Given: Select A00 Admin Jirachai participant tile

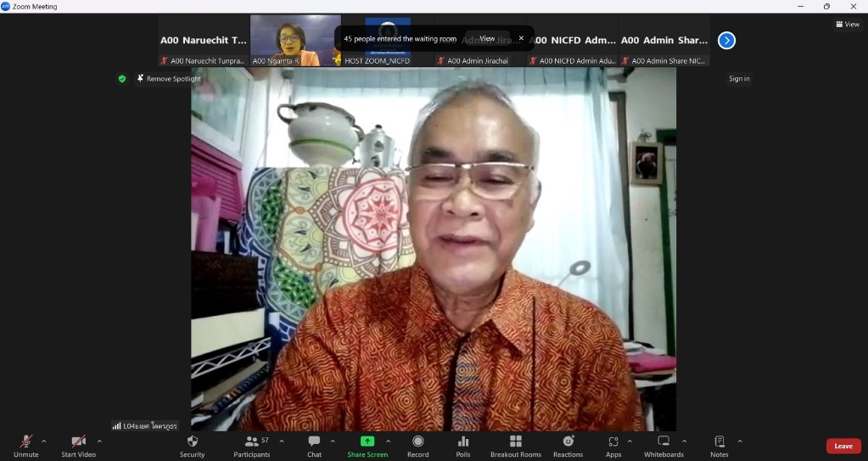Looking at the screenshot, I should (480, 41).
